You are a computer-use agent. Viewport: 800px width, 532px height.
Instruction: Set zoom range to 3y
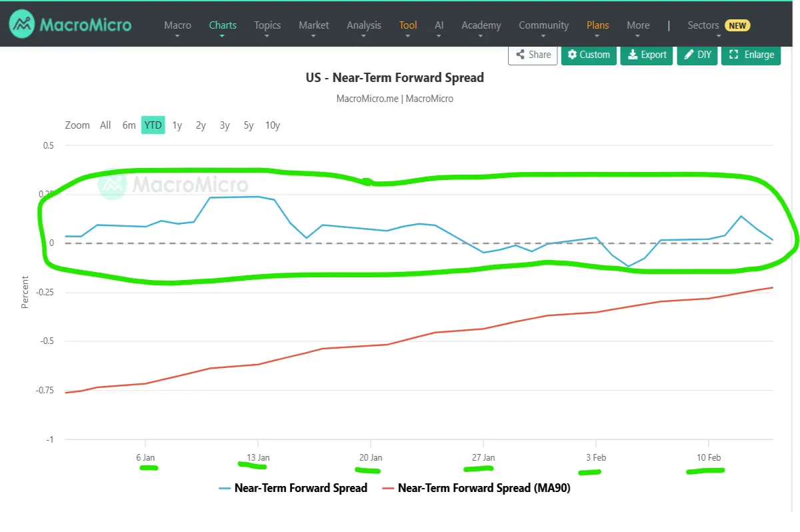[225, 125]
